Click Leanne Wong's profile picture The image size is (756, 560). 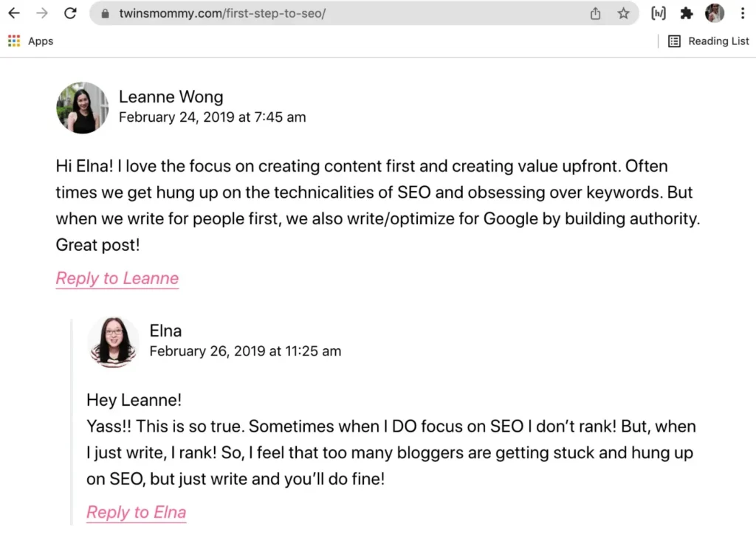(x=82, y=108)
